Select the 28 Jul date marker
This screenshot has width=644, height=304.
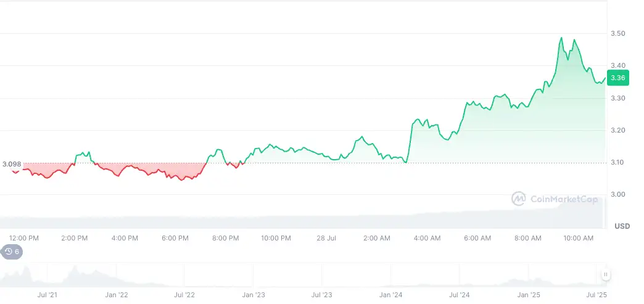pyautogui.click(x=326, y=238)
